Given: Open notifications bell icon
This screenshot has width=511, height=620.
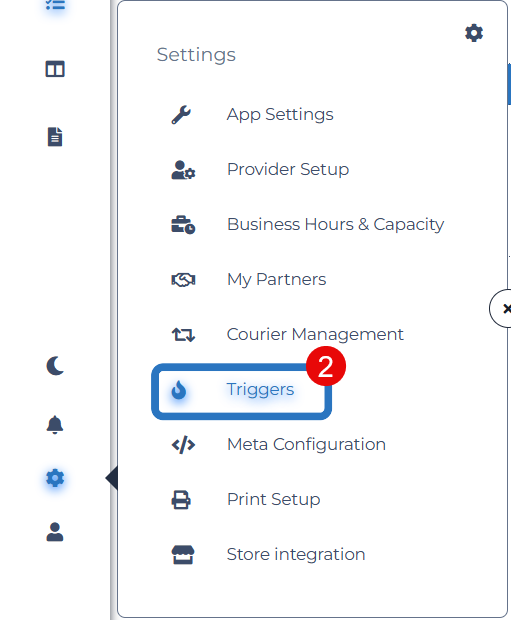Looking at the screenshot, I should click(55, 425).
